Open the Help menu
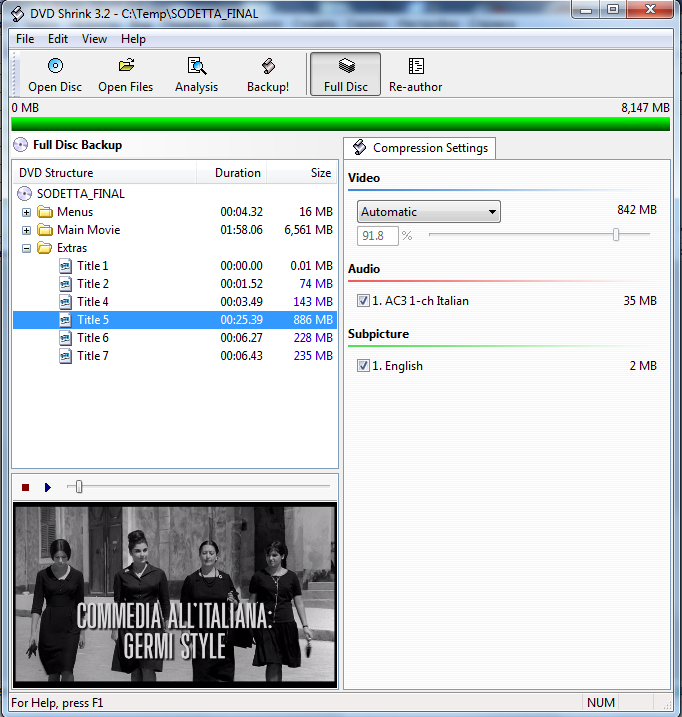Image resolution: width=682 pixels, height=717 pixels. [x=133, y=39]
